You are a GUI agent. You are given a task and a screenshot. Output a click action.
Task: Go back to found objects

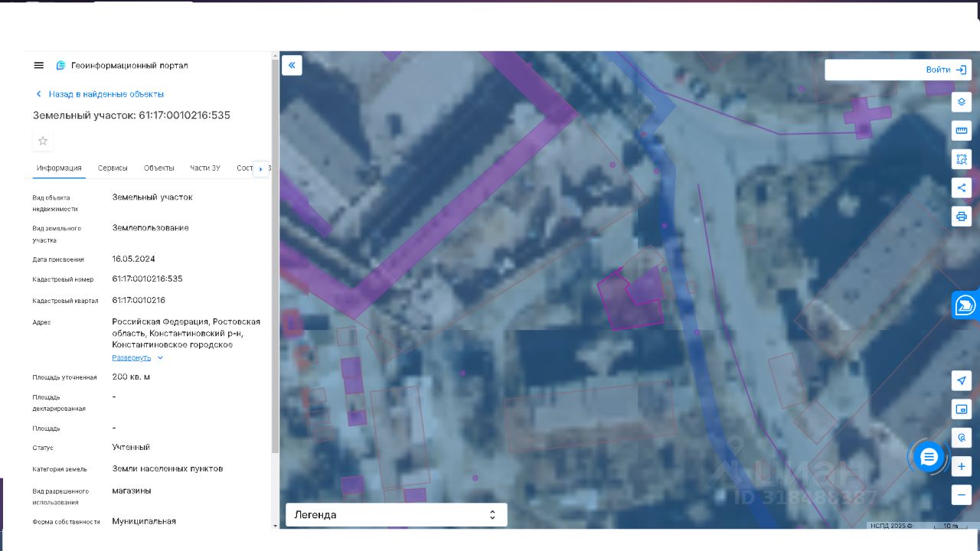[x=99, y=94]
